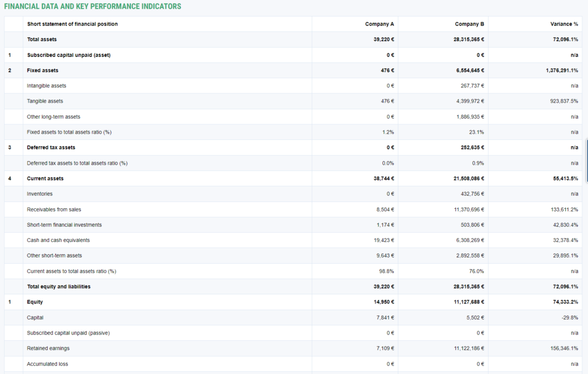Viewport: 588px width, 374px height.
Task: Click the 'Financial Data and Key Performance Indicators' heading
Action: (x=92, y=6)
